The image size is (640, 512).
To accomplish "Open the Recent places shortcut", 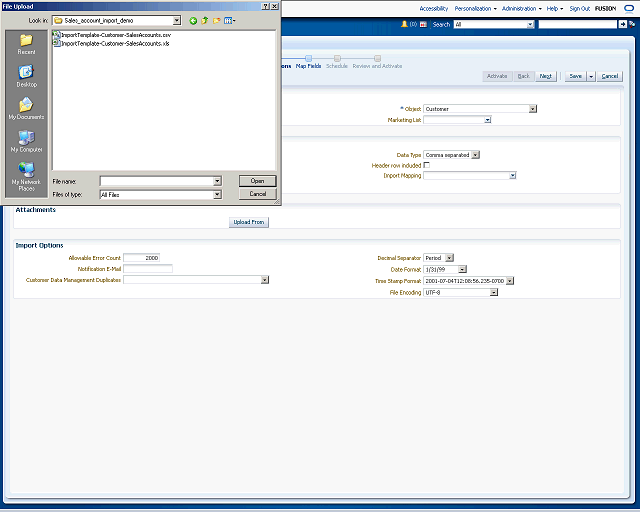I will point(26,44).
